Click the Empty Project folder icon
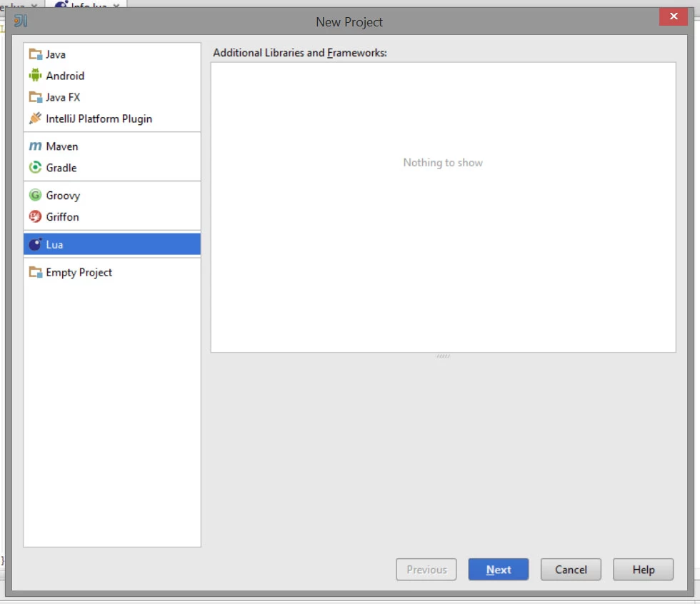Screen dimensions: 700x604 click(x=35, y=272)
